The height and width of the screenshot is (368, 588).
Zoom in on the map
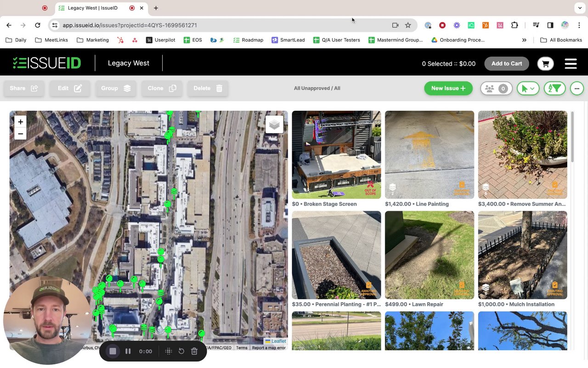[20, 122]
